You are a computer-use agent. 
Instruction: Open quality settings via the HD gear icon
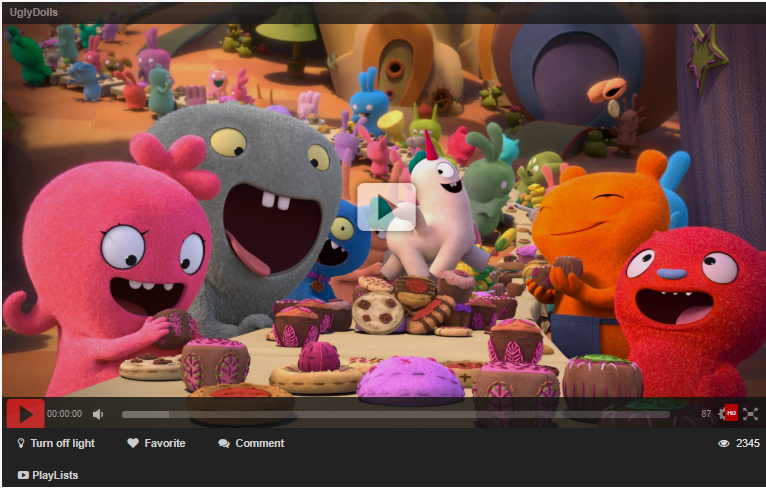728,413
